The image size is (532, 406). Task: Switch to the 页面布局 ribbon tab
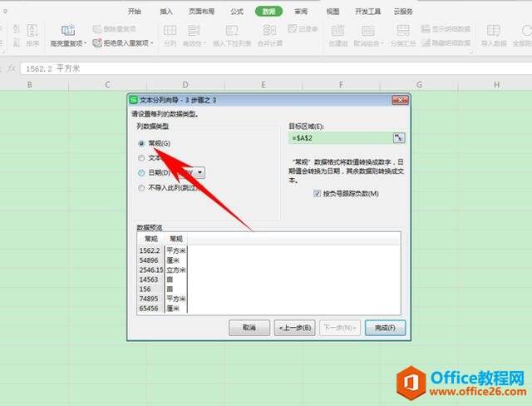pos(201,12)
